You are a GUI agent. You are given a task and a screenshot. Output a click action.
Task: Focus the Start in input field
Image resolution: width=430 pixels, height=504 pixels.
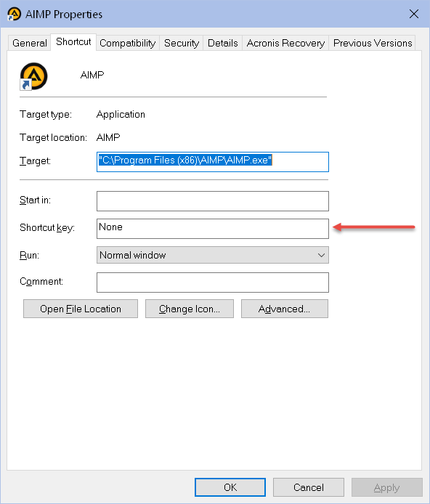click(x=212, y=201)
